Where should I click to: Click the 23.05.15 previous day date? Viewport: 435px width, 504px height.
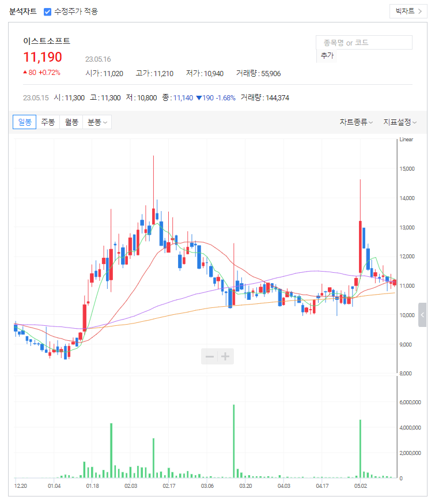coord(36,97)
